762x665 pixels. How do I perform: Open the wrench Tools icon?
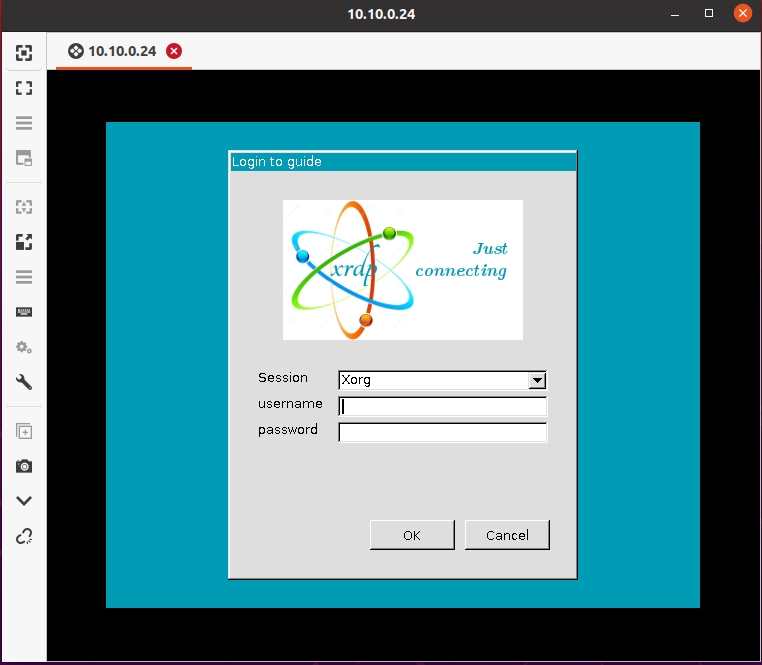[x=24, y=382]
